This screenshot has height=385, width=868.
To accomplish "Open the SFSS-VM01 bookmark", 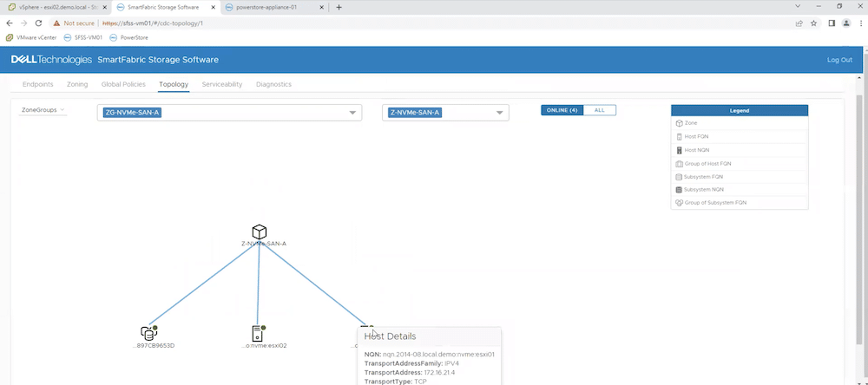I will (x=83, y=37).
